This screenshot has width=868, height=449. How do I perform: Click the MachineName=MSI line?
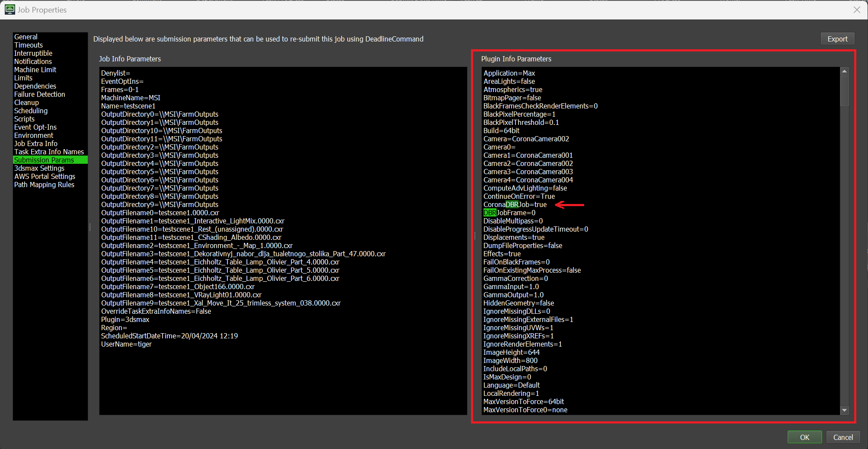point(131,98)
